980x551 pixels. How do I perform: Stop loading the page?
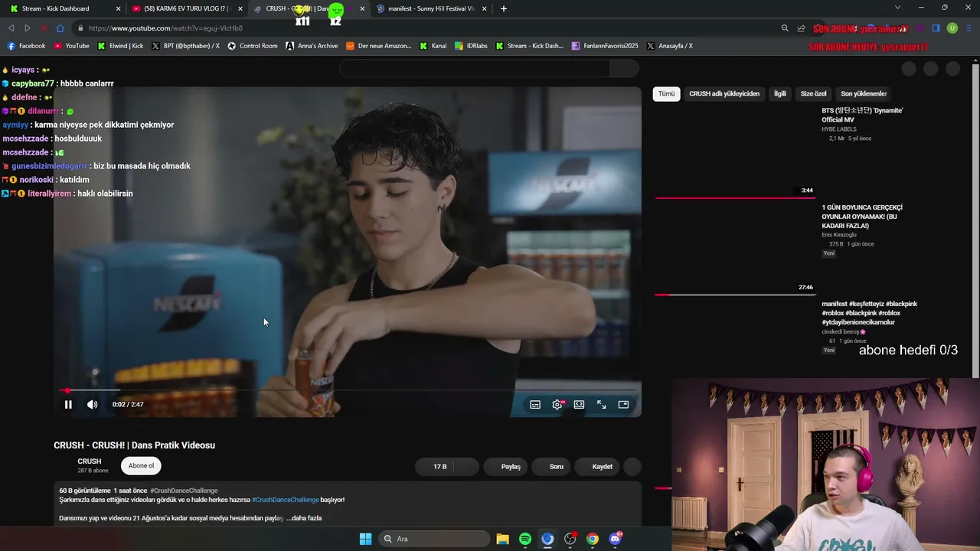click(x=44, y=28)
